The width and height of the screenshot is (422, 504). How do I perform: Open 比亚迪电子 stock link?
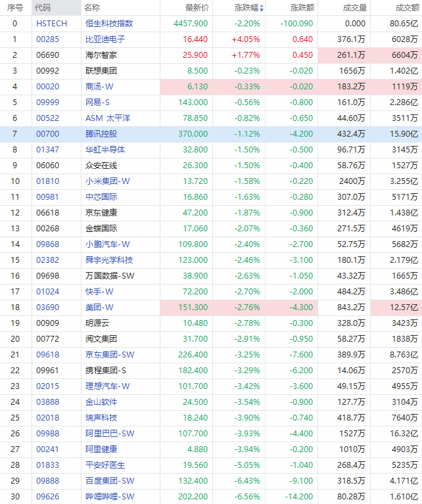click(x=105, y=39)
